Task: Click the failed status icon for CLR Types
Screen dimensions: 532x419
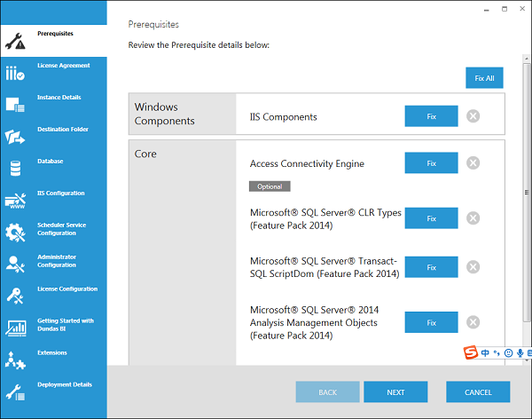Action: pos(473,217)
